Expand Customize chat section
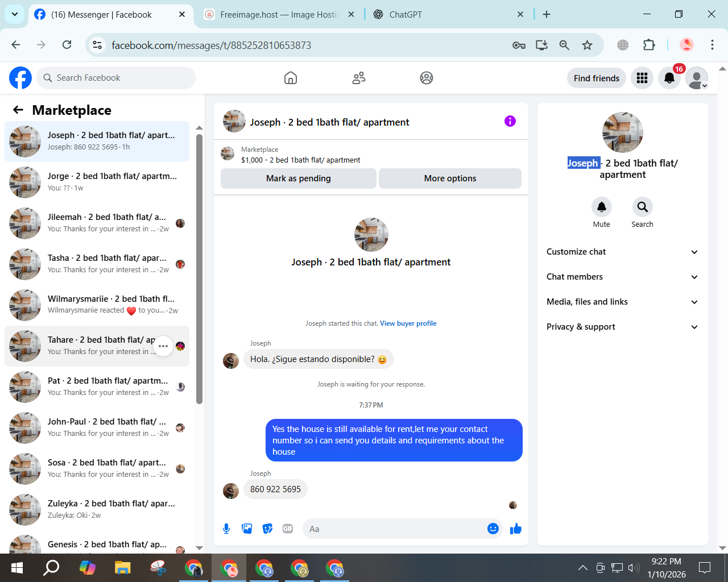This screenshot has height=582, width=728. pyautogui.click(x=623, y=252)
